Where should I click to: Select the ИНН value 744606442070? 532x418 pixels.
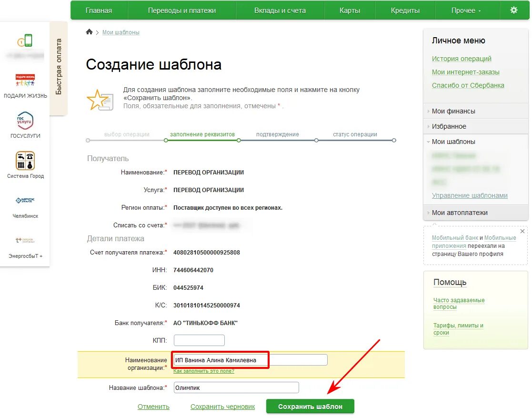pos(193,270)
